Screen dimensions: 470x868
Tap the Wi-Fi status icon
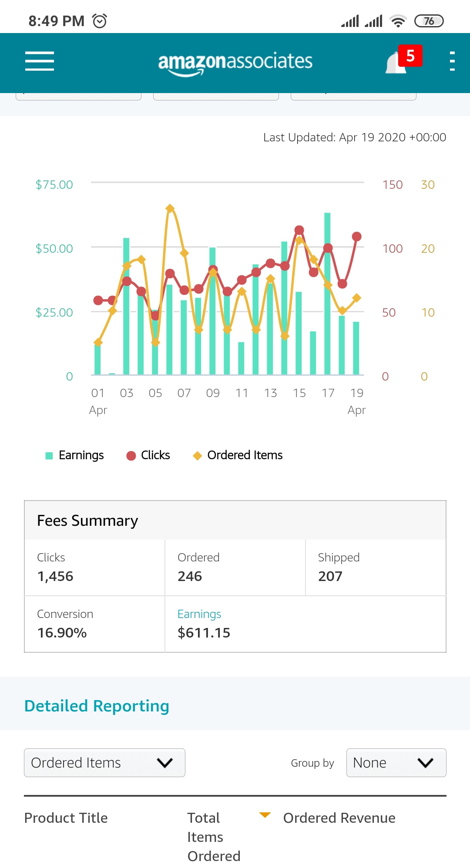pos(398,21)
